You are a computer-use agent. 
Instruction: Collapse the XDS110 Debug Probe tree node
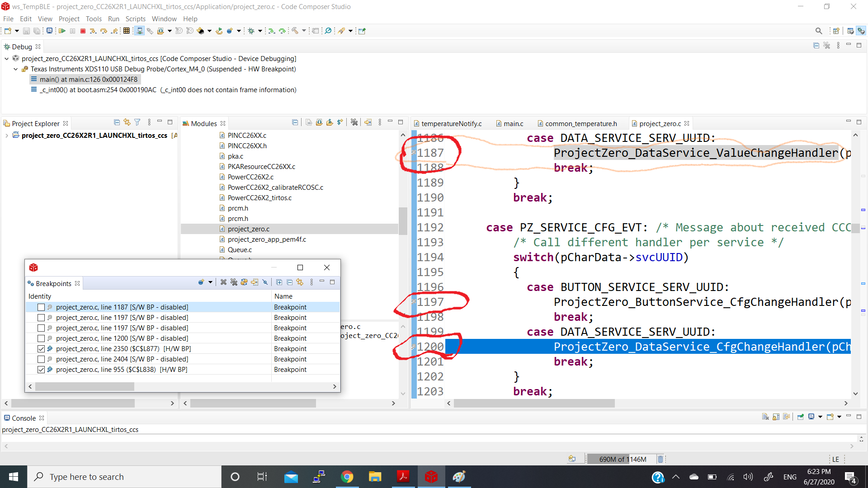tap(15, 69)
